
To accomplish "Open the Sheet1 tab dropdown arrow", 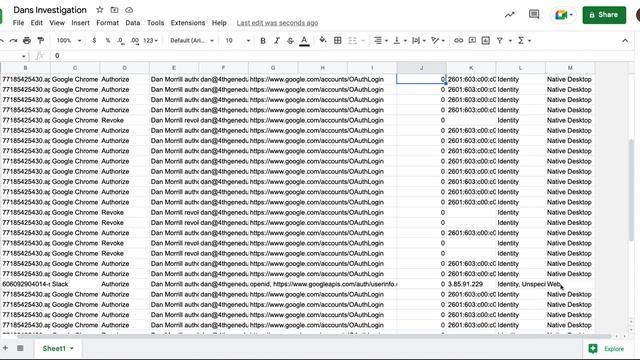I will [72, 349].
